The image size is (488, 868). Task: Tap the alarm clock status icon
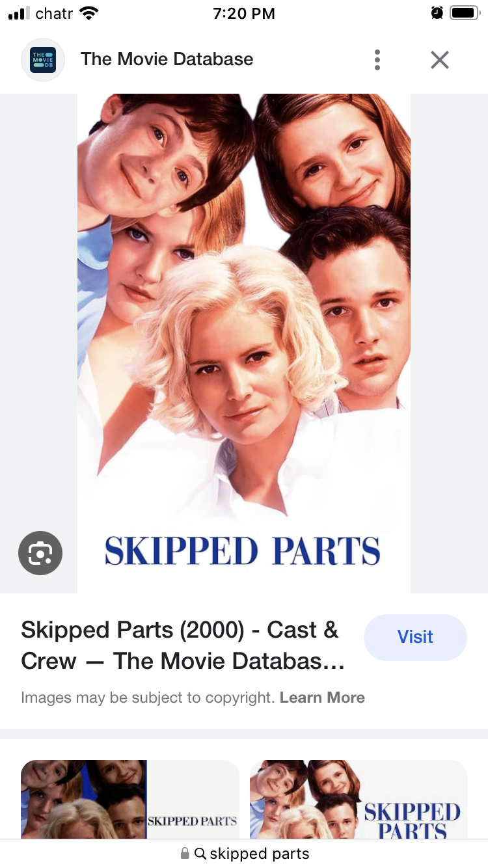click(x=437, y=13)
